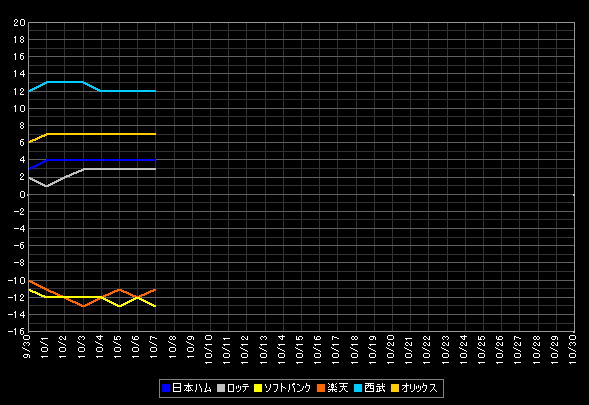This screenshot has width=589, height=405.
Task: Click the -10 value on the y-axis
Action: (17, 280)
